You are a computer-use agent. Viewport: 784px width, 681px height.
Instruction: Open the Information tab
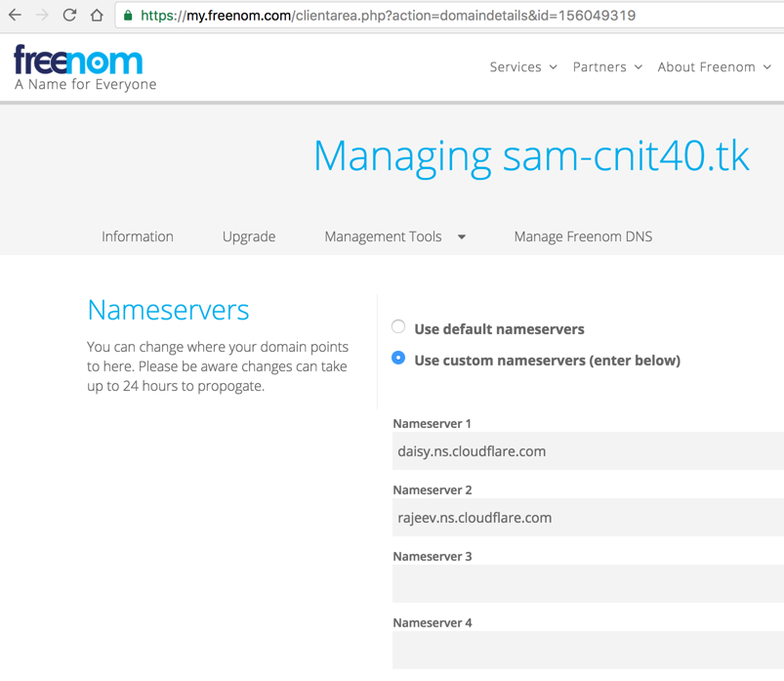[x=138, y=236]
